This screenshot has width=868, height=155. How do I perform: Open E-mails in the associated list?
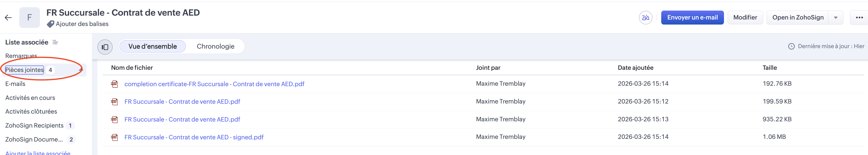click(x=15, y=84)
